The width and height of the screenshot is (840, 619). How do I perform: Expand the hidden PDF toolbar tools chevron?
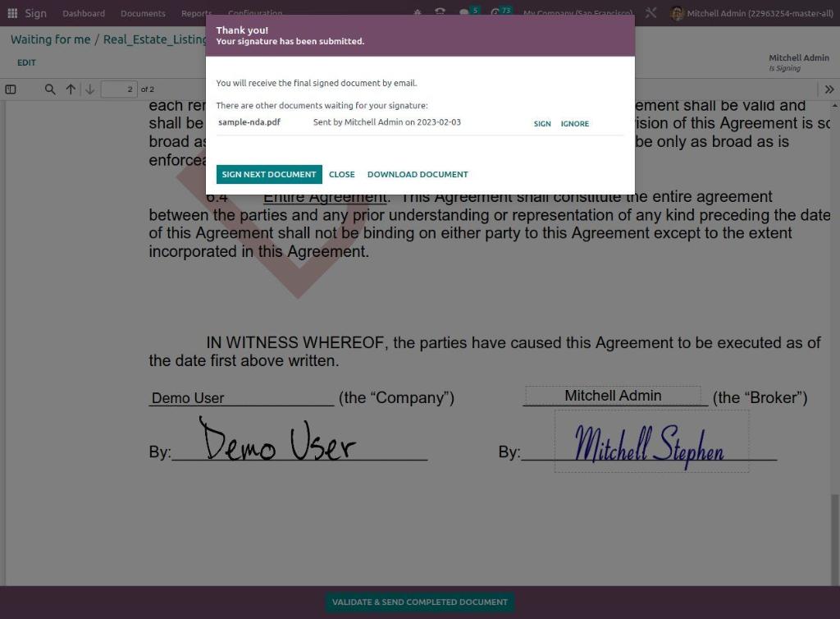pos(829,89)
